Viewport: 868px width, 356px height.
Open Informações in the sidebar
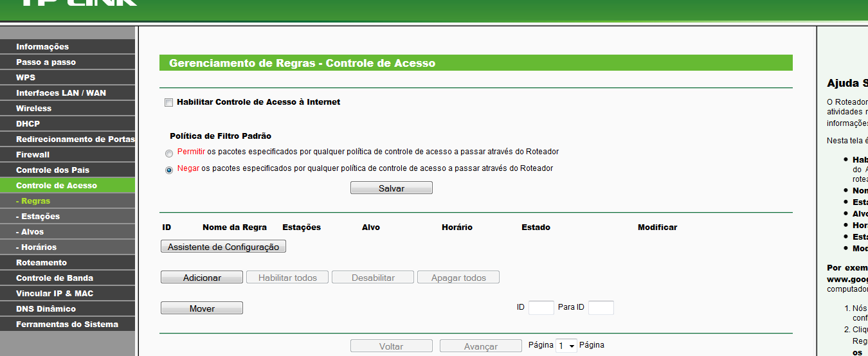68,46
